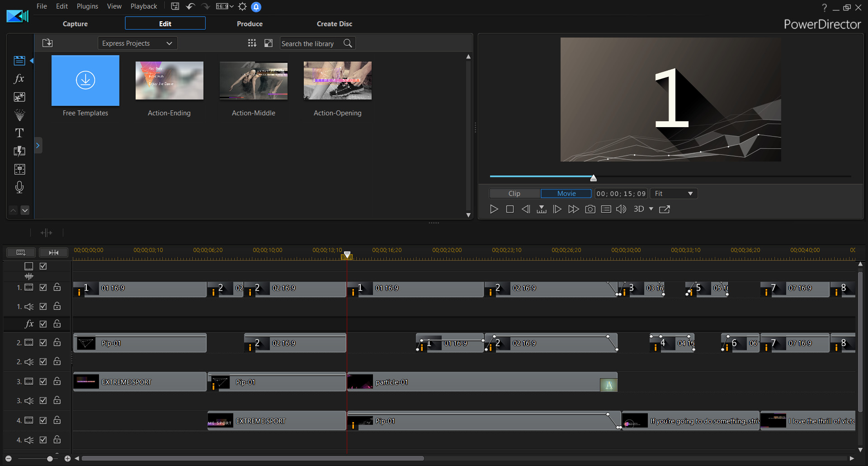Open the Audio Mixing Room
The image size is (868, 466).
tap(19, 169)
